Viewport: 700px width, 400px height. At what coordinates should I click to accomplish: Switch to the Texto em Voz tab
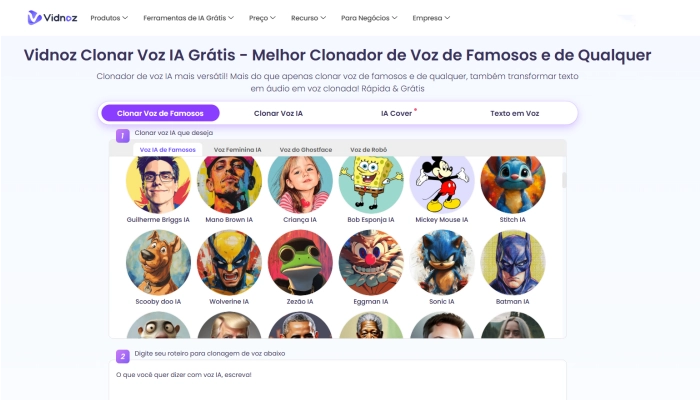click(x=515, y=113)
